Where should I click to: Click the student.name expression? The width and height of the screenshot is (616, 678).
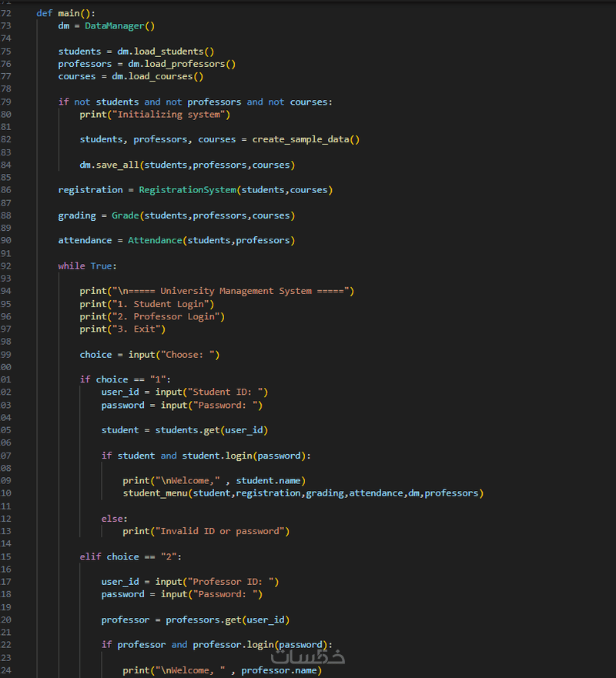pyautogui.click(x=268, y=481)
